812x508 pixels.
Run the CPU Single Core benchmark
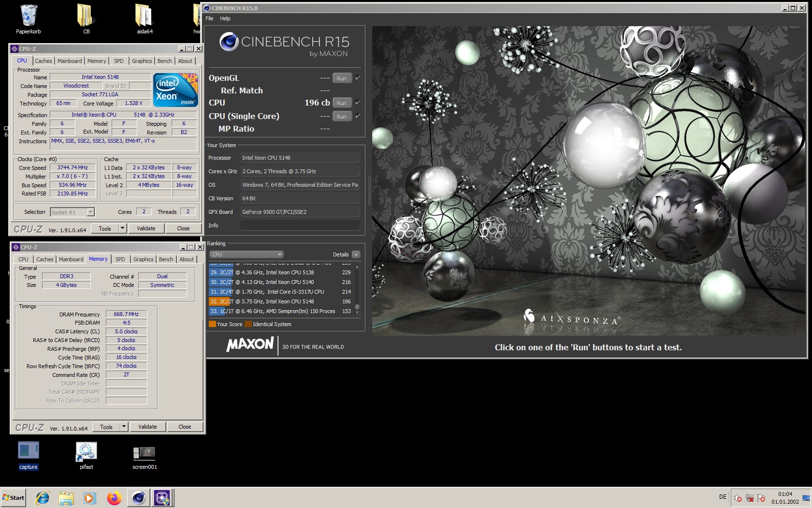[x=342, y=116]
